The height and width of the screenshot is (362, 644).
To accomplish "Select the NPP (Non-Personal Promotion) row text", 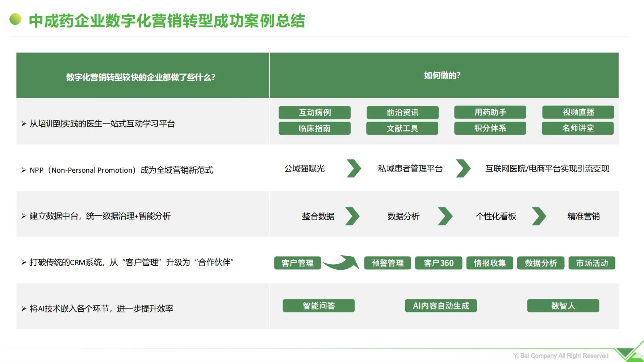I will [121, 170].
